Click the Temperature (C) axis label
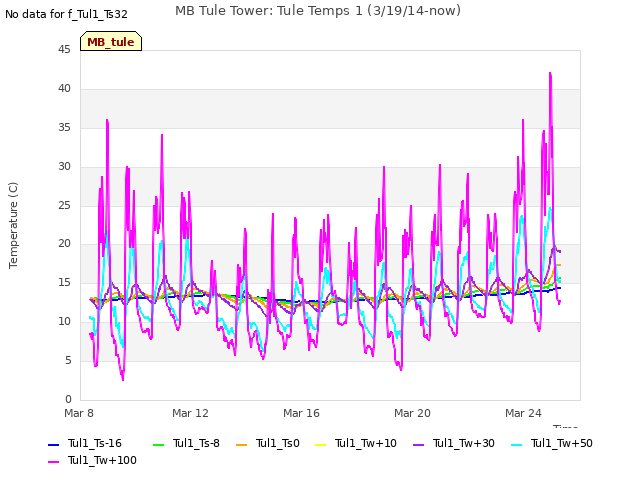The width and height of the screenshot is (640, 480). (13, 225)
